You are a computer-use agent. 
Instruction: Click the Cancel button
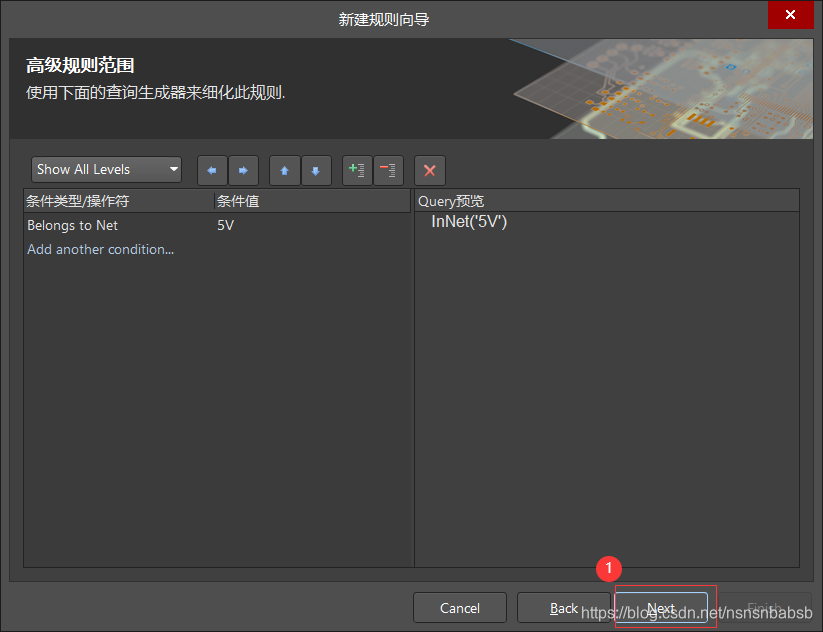click(460, 608)
